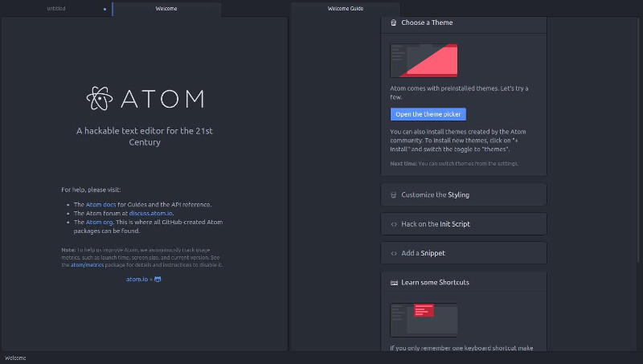Click the modified dot on untitled tab
This screenshot has width=643, height=364.
(105, 9)
